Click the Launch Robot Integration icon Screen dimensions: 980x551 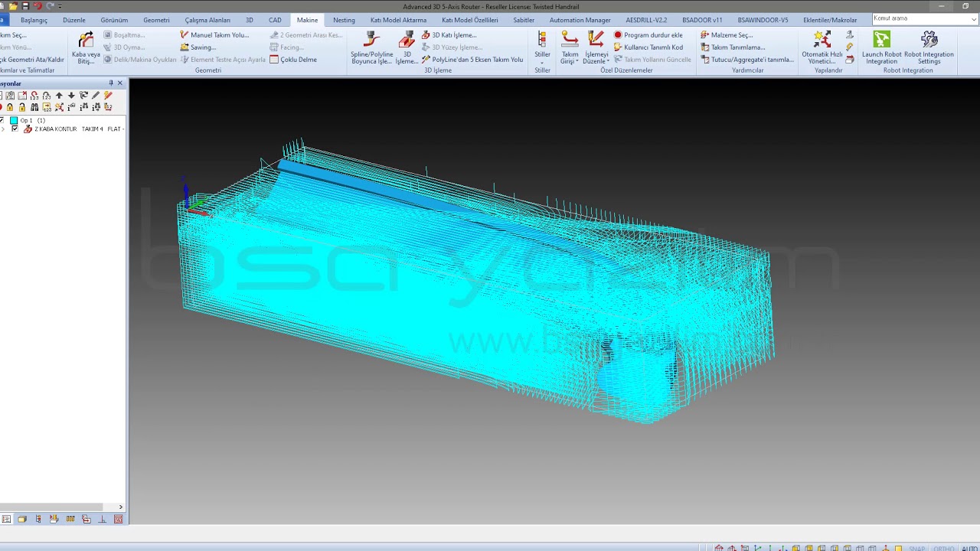[882, 40]
